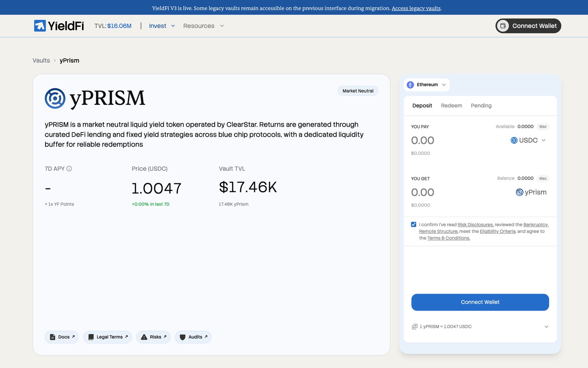
Task: Click the 7D APY label
Action: [54, 169]
